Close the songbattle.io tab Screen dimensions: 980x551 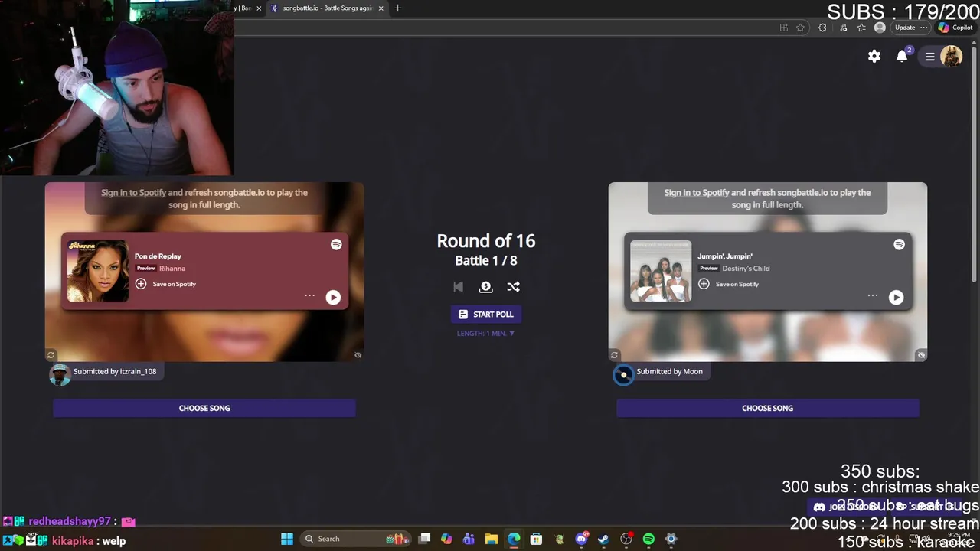381,8
